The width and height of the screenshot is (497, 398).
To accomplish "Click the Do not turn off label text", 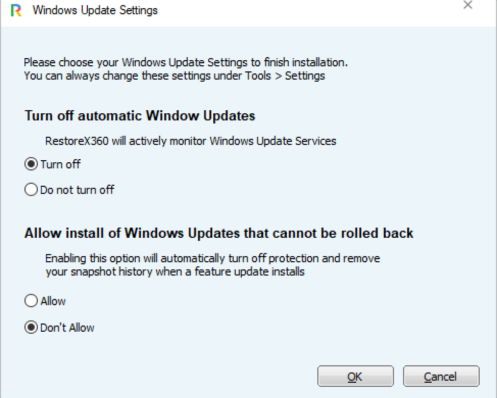I will (77, 190).
